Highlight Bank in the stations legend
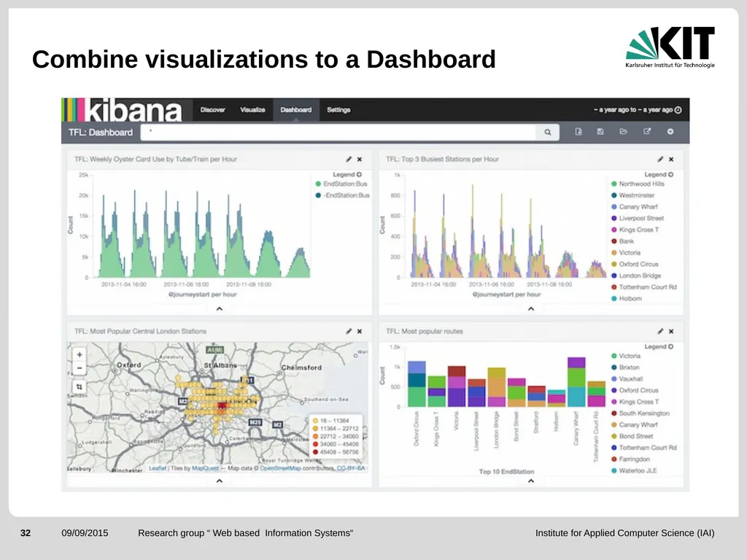The image size is (747, 560). [627, 241]
